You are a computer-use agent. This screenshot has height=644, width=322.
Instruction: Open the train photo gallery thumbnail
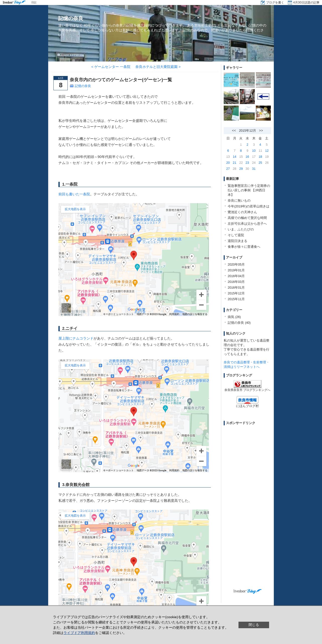[x=231, y=97]
